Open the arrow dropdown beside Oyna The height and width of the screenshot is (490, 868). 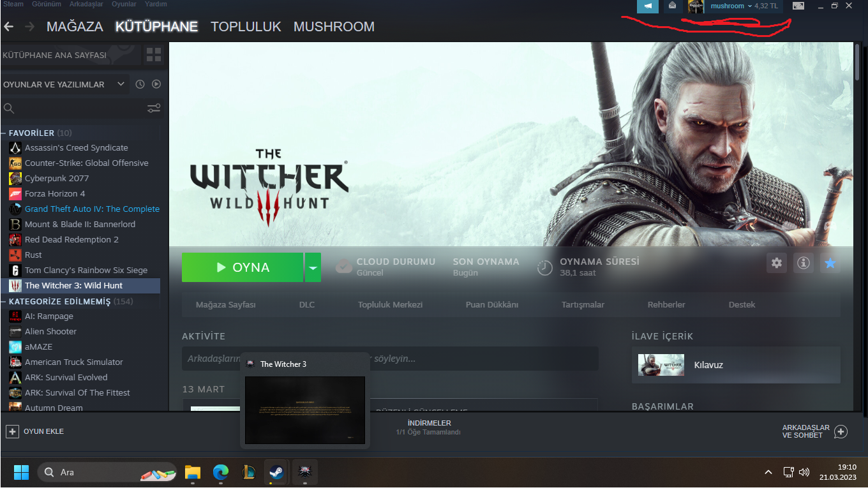(313, 267)
